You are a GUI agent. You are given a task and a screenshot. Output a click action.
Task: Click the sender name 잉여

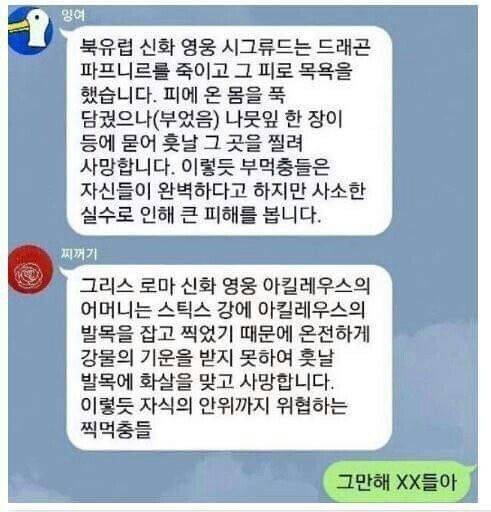[x=73, y=15]
